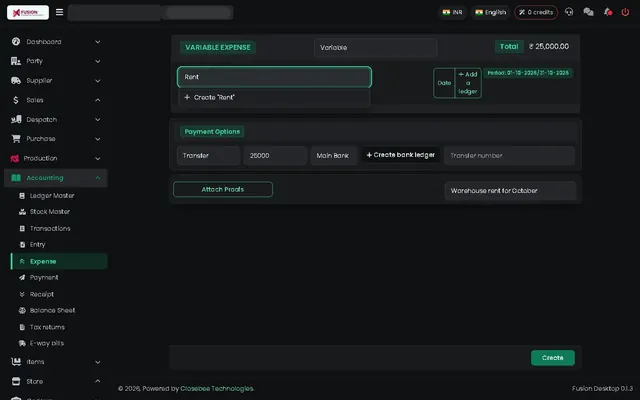The height and width of the screenshot is (400, 640).
Task: Click the 25000 amount field
Action: 275,156
